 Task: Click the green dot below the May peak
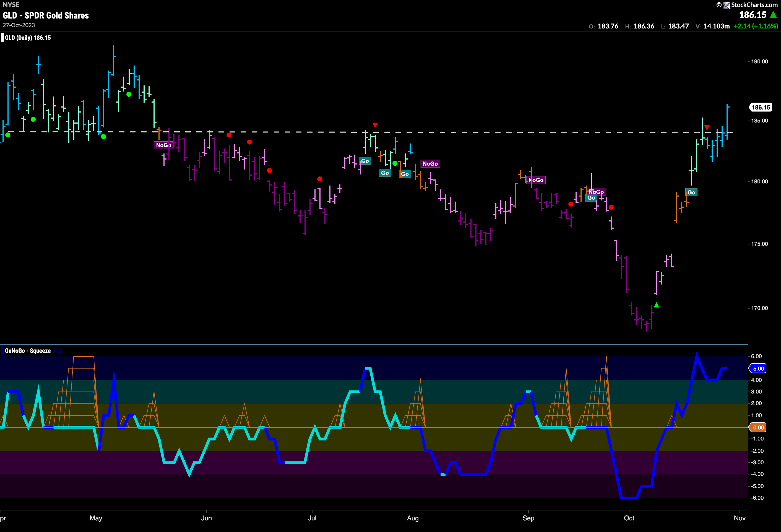click(129, 95)
